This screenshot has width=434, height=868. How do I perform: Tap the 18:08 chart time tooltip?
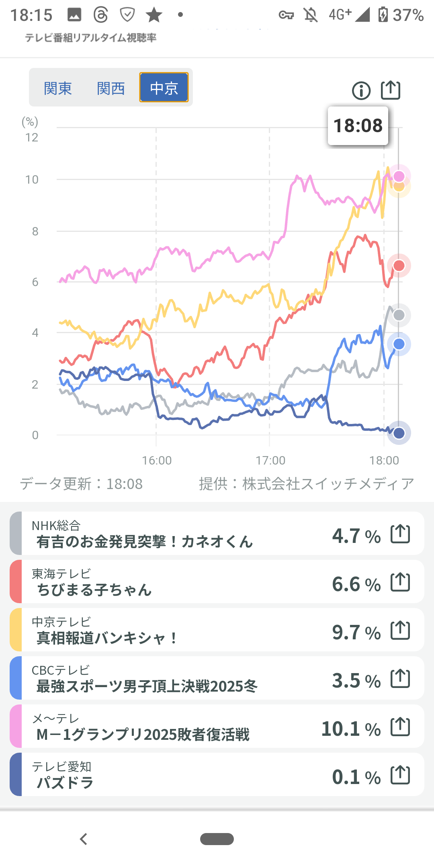click(358, 126)
